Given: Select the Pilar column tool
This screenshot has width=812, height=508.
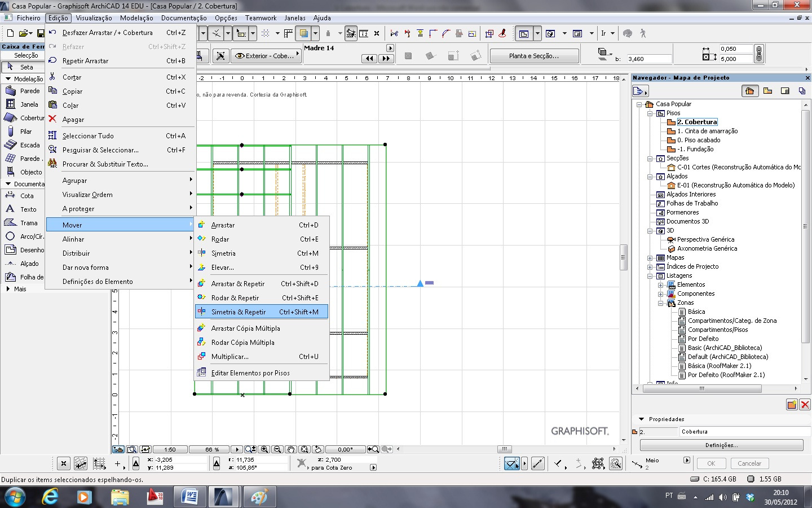Looking at the screenshot, I should coord(23,131).
